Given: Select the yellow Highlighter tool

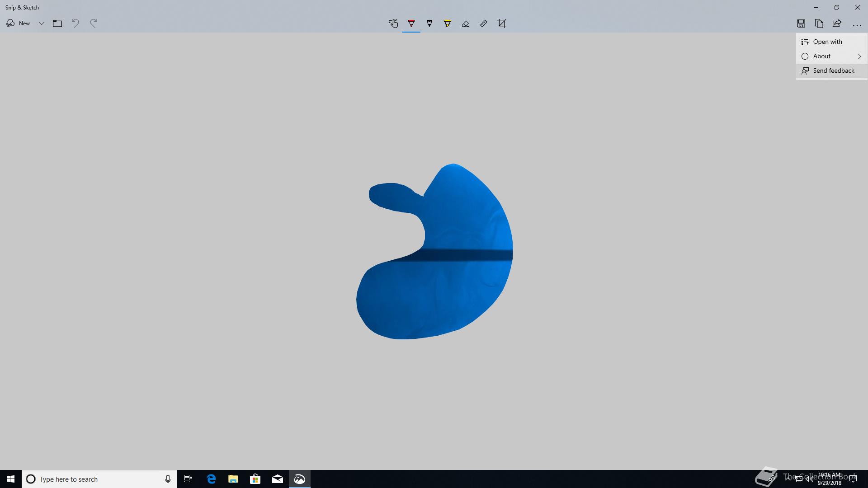Looking at the screenshot, I should pos(448,23).
